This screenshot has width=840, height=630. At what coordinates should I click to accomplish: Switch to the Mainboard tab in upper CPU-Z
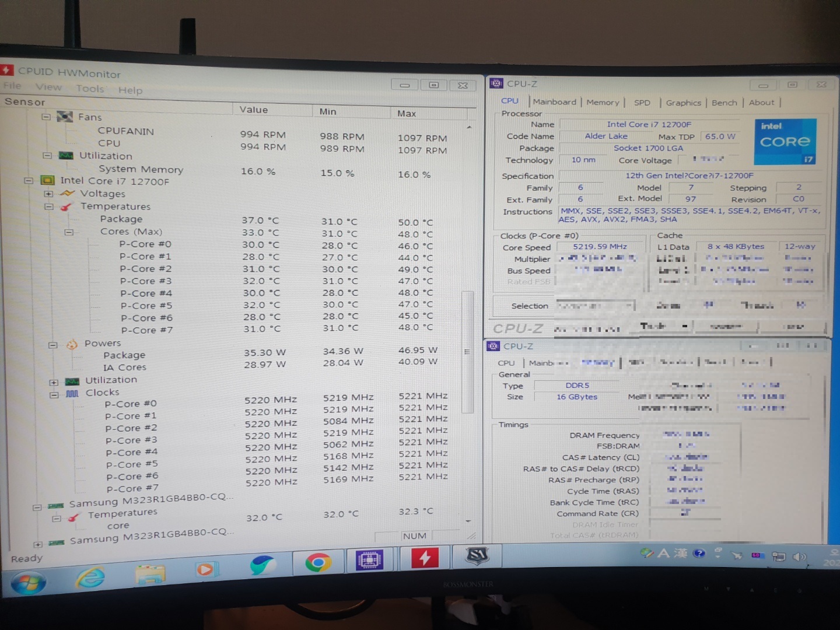click(554, 101)
